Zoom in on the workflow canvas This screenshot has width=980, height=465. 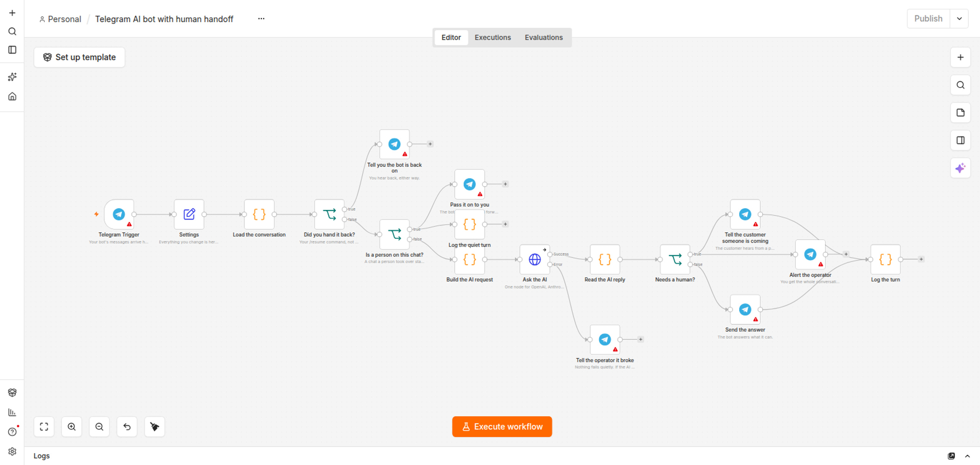72,426
